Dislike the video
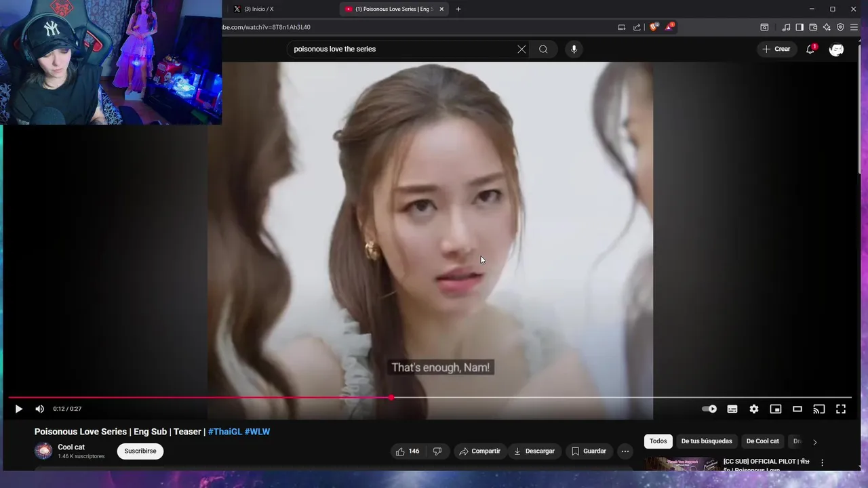 pos(437,451)
